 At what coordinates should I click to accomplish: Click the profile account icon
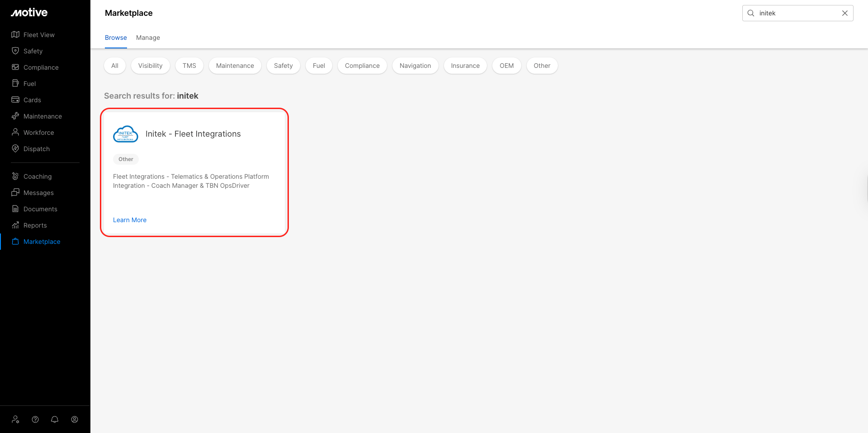[x=75, y=419]
